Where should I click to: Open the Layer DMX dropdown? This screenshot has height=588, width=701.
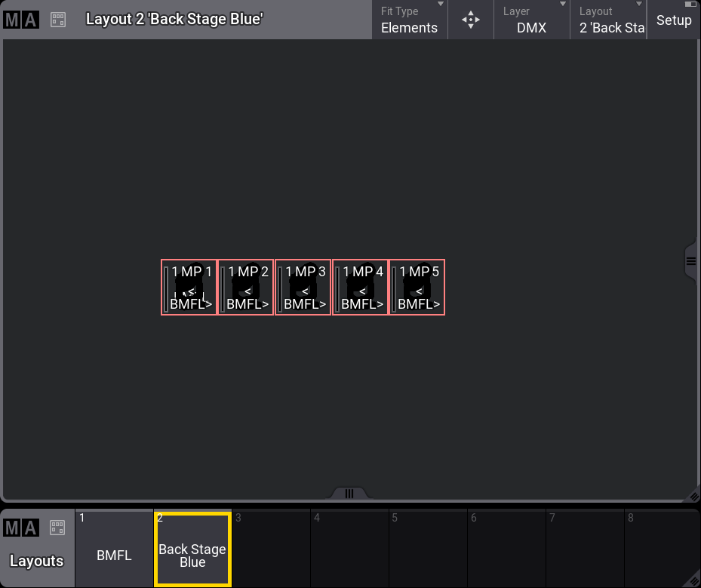(532, 20)
